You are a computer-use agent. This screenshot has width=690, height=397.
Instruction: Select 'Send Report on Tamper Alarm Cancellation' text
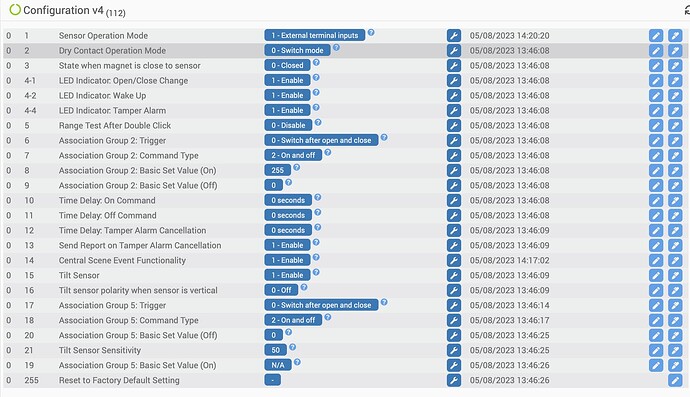(140, 245)
